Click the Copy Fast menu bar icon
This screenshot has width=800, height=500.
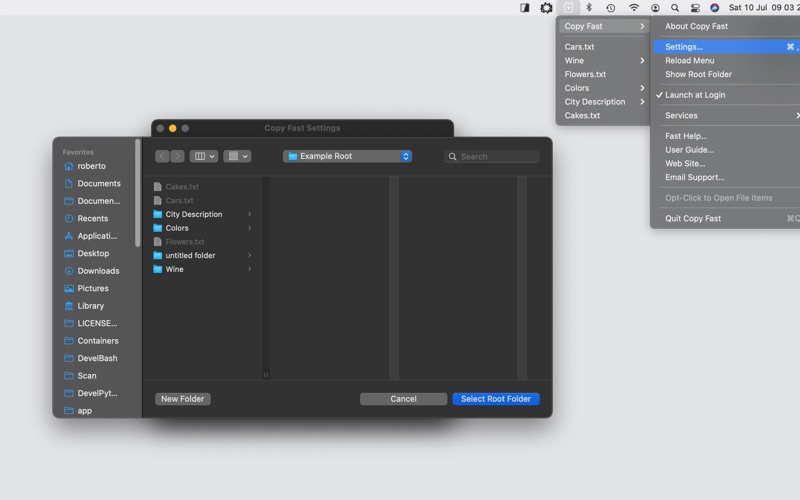click(x=568, y=8)
